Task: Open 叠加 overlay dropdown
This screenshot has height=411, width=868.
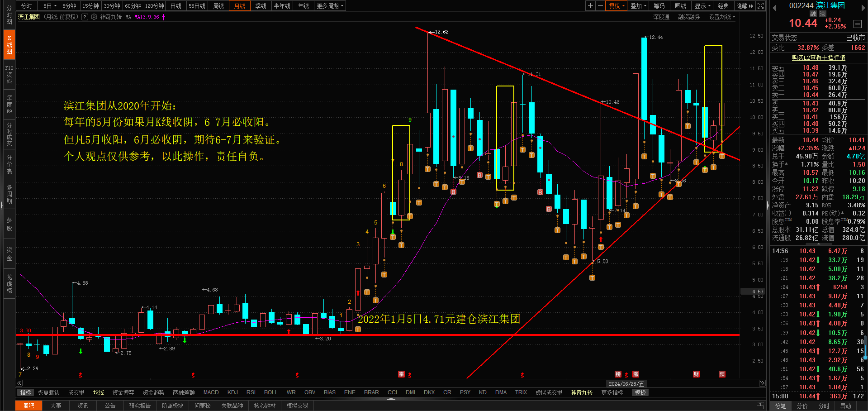Action: pos(639,6)
